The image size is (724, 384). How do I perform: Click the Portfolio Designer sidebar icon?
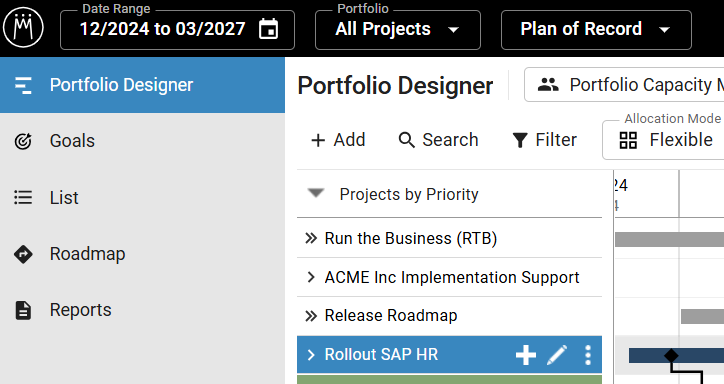23,85
